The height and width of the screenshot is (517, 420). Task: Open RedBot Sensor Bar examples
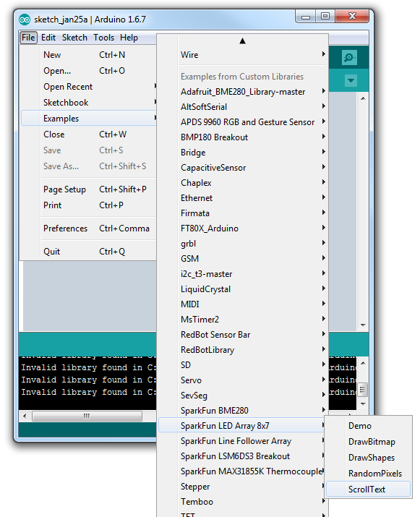[243, 334]
